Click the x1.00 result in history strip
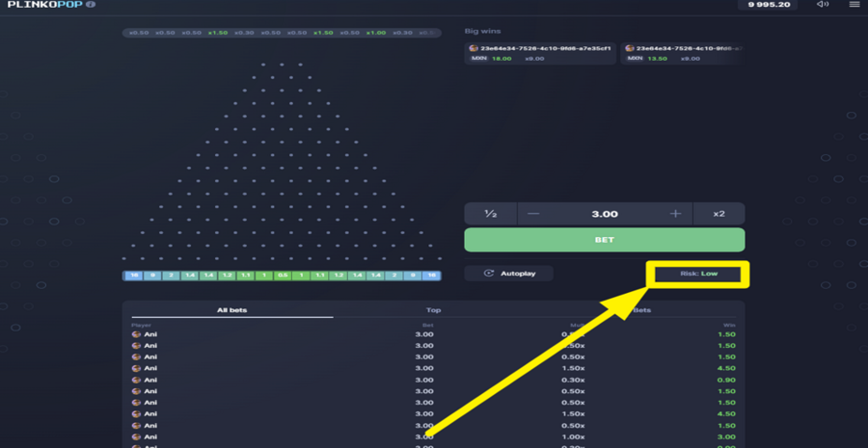The height and width of the screenshot is (448, 868). 376,33
